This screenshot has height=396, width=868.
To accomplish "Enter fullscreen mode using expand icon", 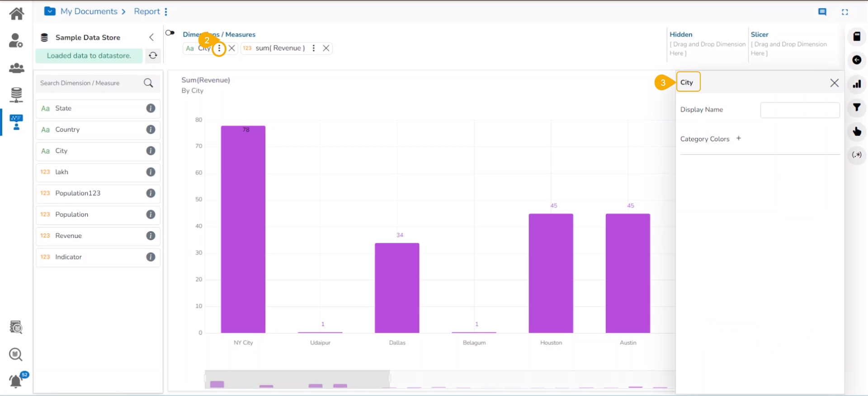I will click(x=844, y=12).
